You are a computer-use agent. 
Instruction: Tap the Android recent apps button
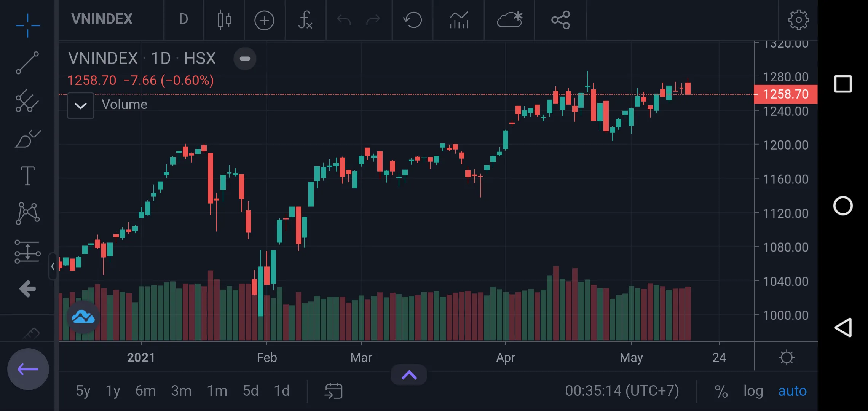843,84
